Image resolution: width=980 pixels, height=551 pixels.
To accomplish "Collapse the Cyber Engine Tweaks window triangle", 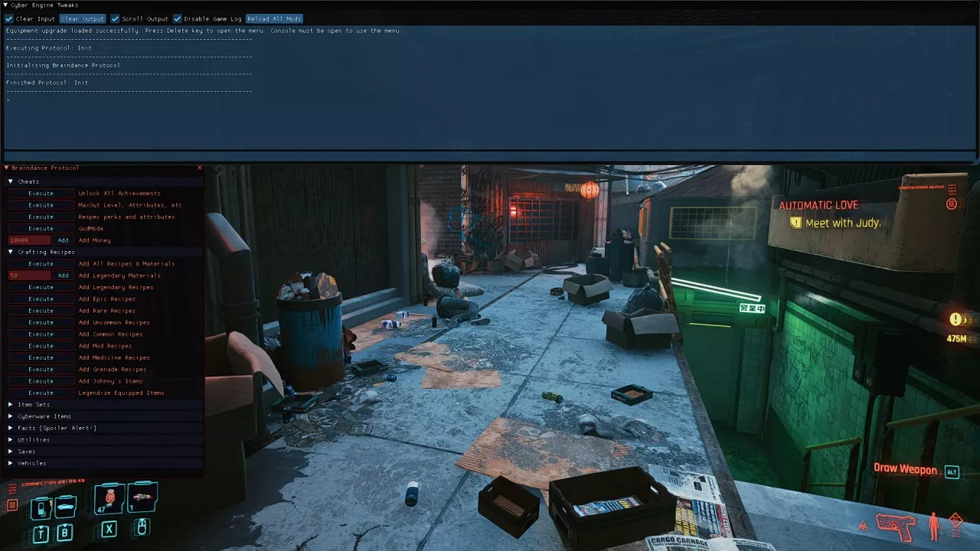I will coord(5,5).
